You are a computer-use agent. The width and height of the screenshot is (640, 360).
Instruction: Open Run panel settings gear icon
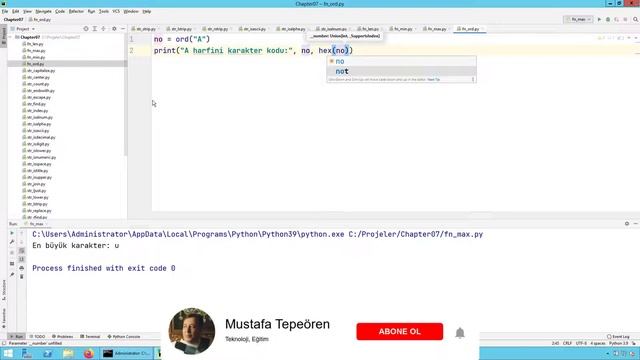627,224
